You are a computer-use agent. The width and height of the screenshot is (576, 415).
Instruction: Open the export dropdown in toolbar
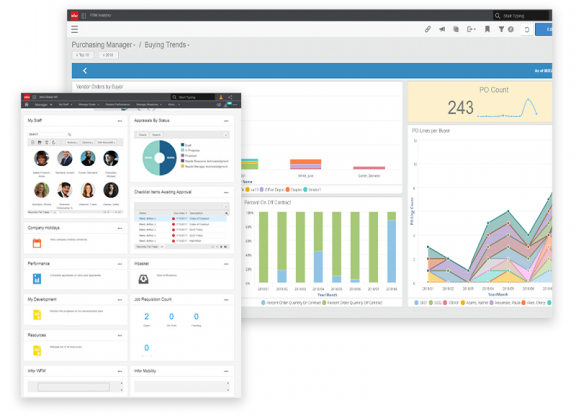[x=471, y=29]
